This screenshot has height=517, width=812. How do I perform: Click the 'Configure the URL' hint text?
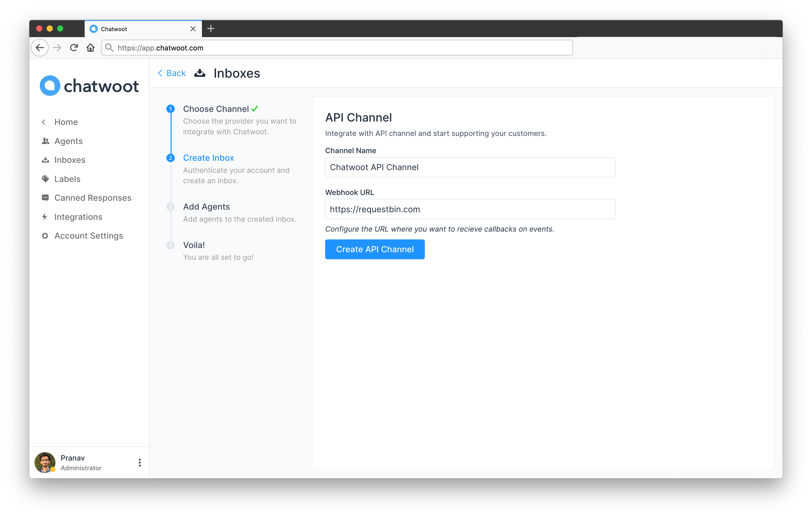click(439, 229)
